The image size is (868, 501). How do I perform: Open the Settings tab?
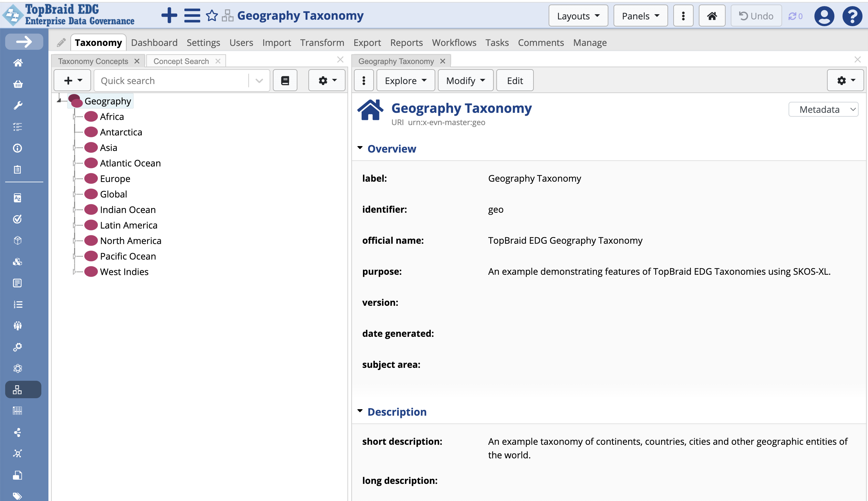click(203, 43)
